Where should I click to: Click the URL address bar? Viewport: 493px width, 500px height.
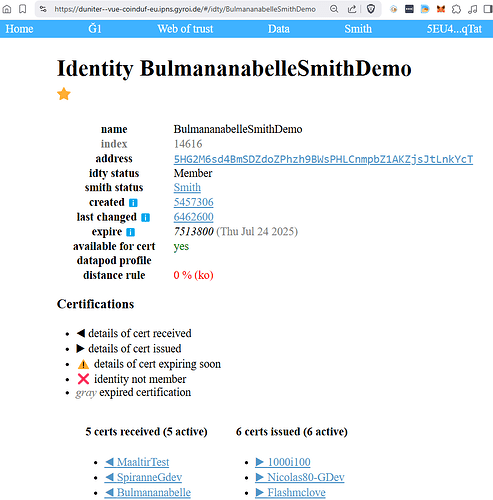point(185,9)
